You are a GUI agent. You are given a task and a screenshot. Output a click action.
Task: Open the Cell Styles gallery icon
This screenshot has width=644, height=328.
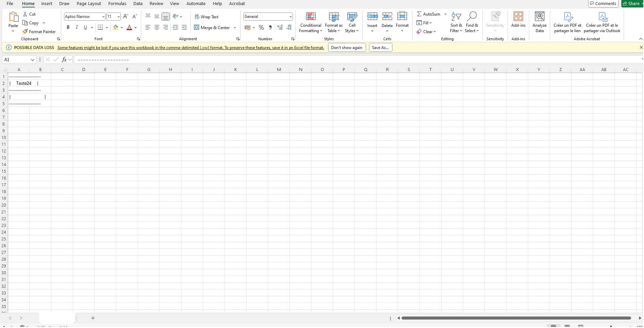coord(352,17)
